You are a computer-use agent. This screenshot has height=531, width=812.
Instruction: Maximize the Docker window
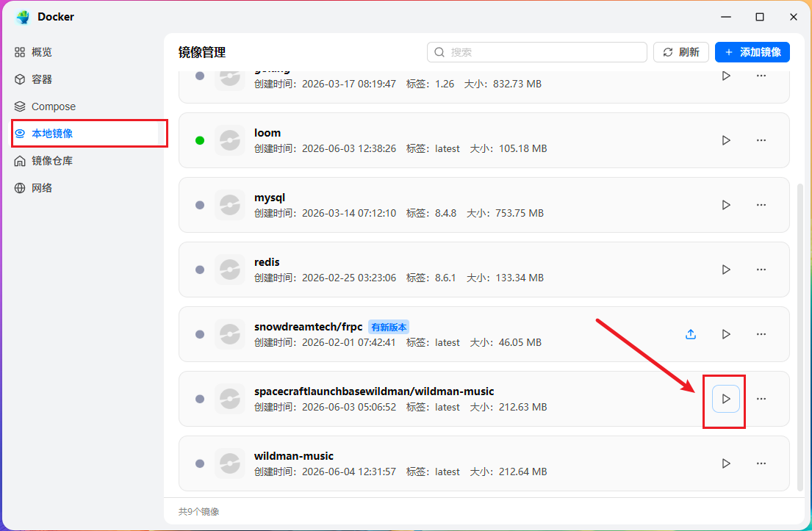coord(760,17)
